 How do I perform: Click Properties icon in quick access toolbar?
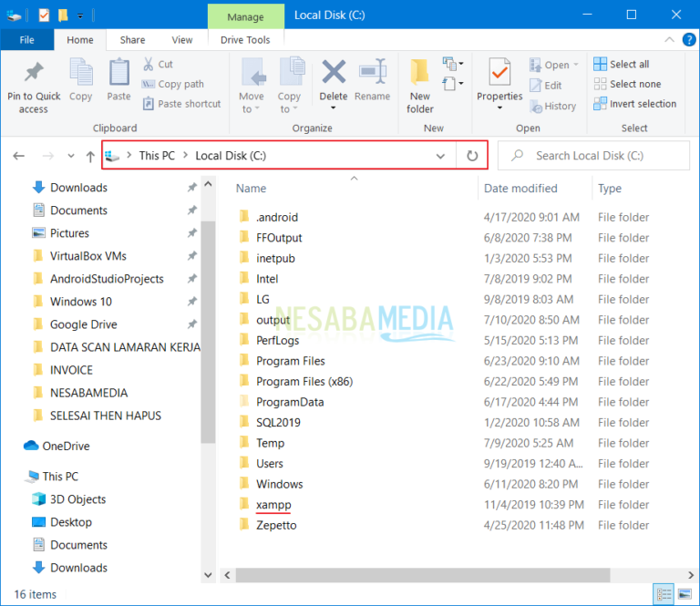click(x=44, y=15)
